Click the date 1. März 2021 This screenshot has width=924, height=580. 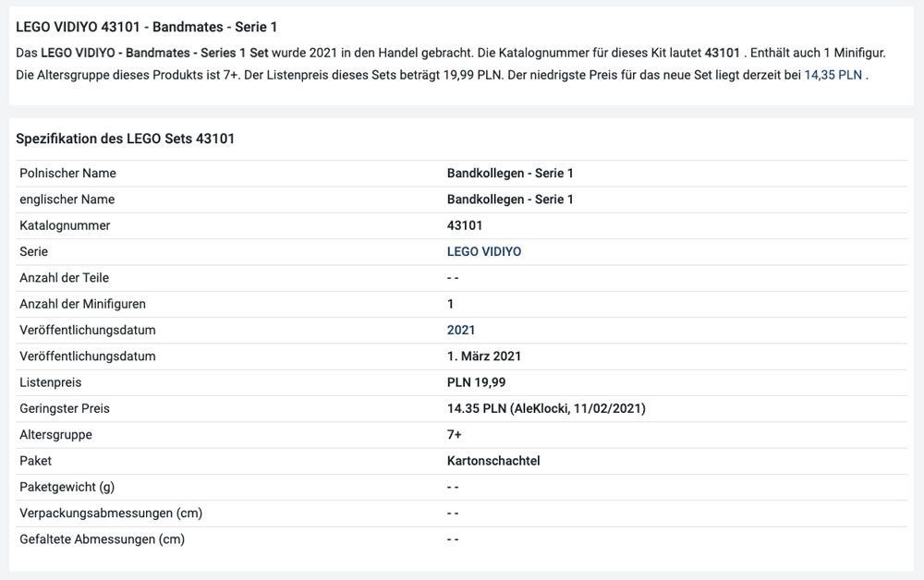coord(484,356)
